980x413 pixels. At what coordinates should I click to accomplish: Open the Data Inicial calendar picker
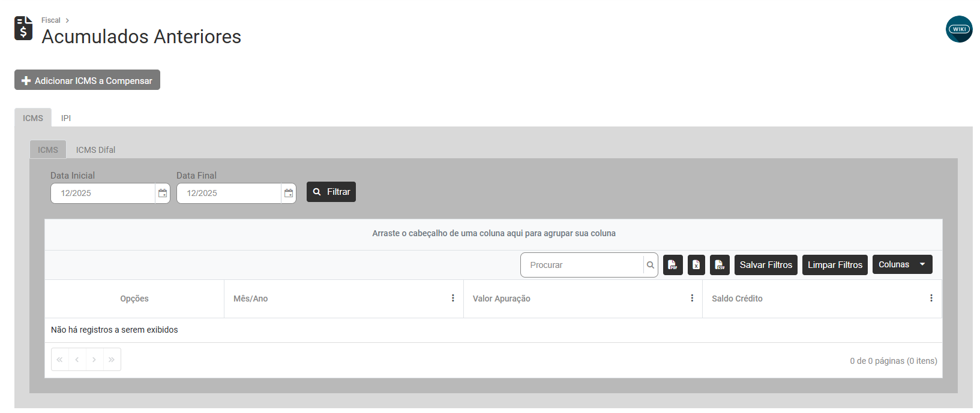tap(163, 193)
